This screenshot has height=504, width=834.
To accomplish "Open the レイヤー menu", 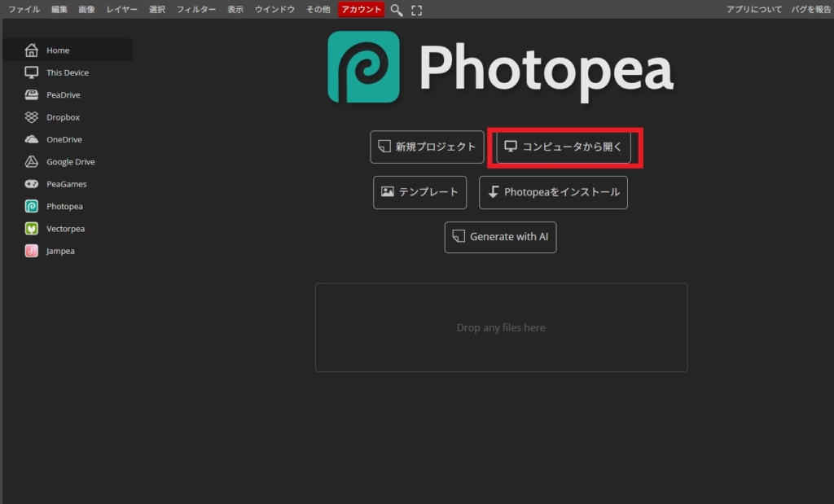I will click(x=122, y=10).
